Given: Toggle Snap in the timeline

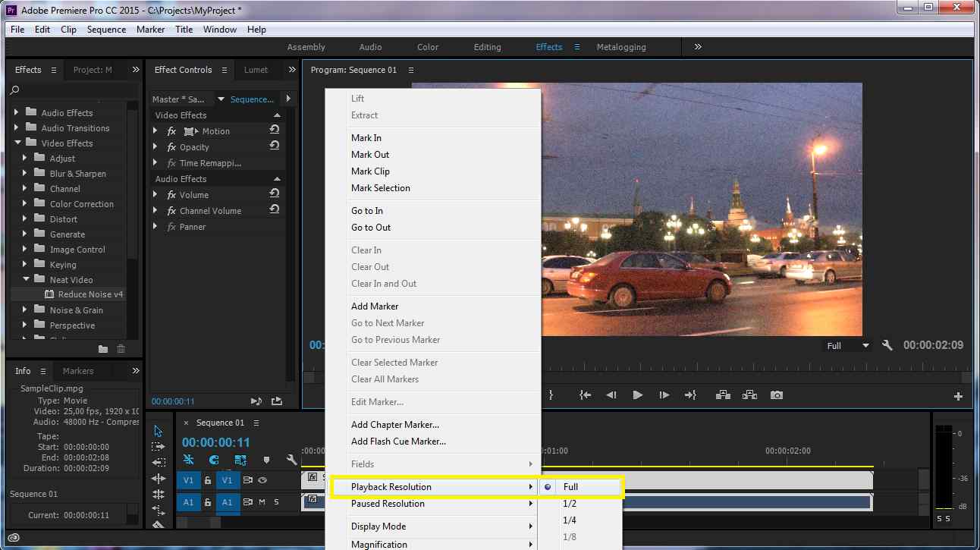Looking at the screenshot, I should point(214,460).
